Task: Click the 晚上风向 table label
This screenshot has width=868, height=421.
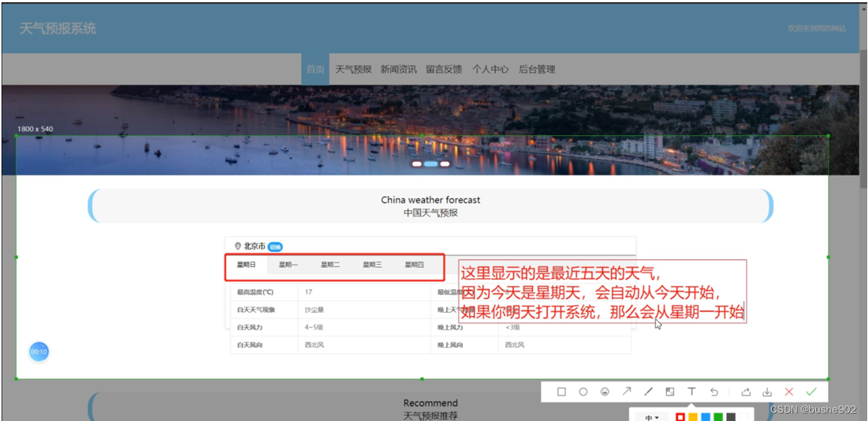Action: tap(450, 345)
